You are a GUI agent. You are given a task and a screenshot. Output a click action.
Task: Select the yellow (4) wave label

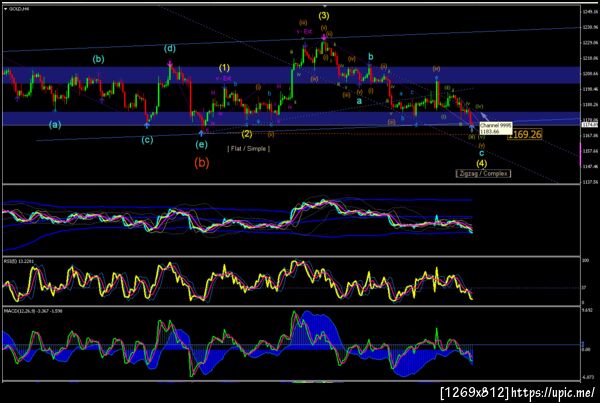click(481, 163)
